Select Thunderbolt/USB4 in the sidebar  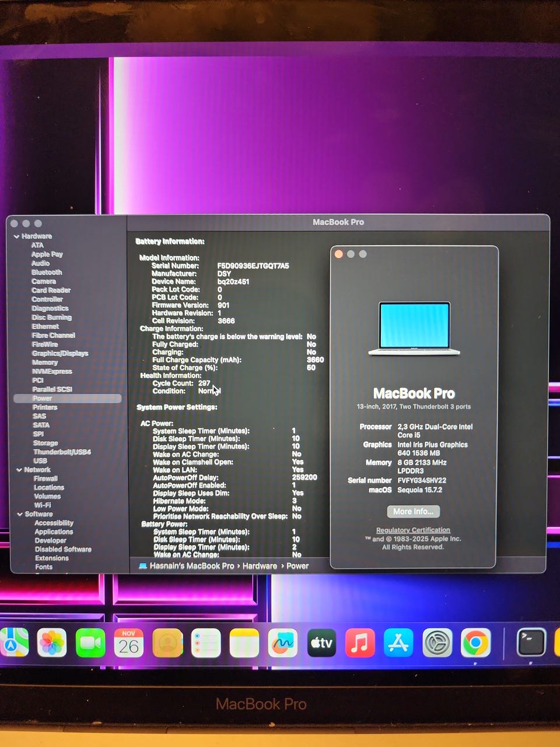(x=62, y=452)
